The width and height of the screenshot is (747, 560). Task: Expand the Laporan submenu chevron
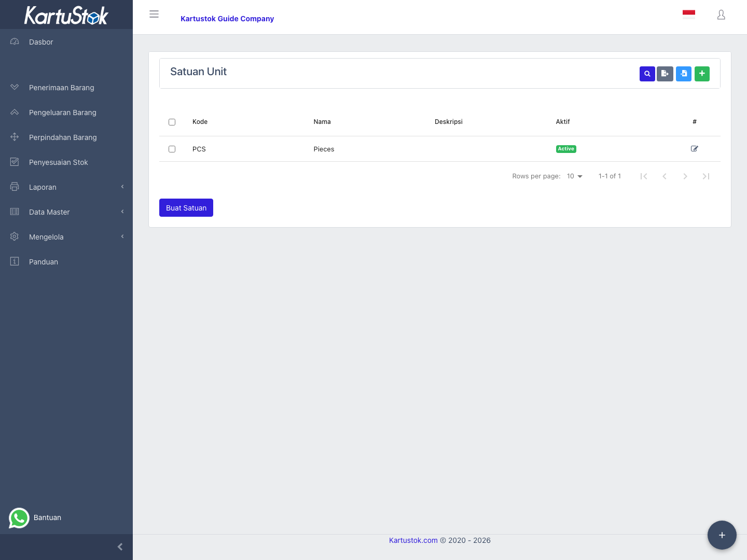coord(122,187)
